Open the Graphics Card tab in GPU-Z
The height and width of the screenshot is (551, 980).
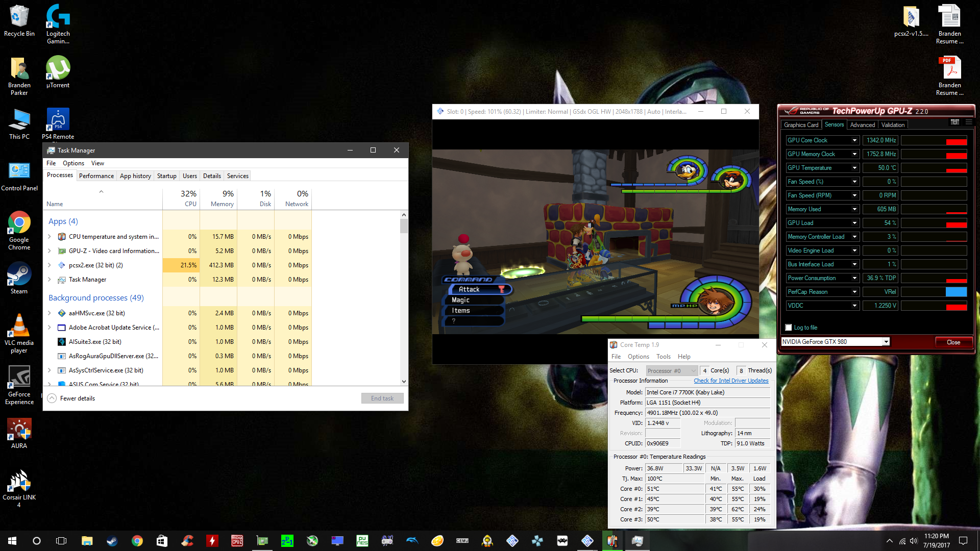801,125
